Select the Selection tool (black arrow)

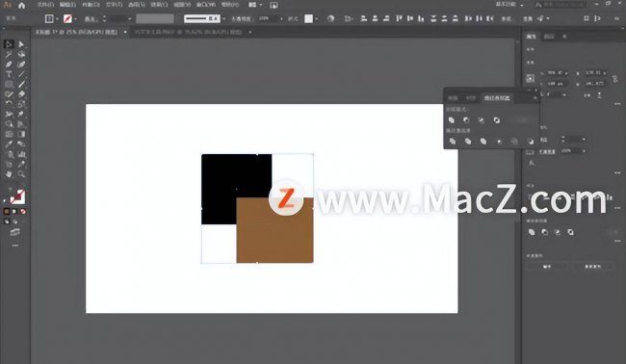tap(9, 44)
